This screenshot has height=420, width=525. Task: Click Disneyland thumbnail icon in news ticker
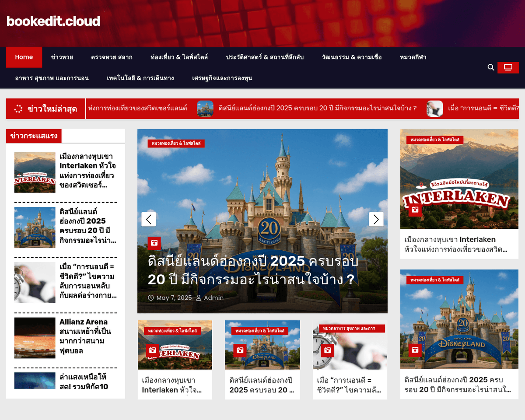tap(205, 108)
